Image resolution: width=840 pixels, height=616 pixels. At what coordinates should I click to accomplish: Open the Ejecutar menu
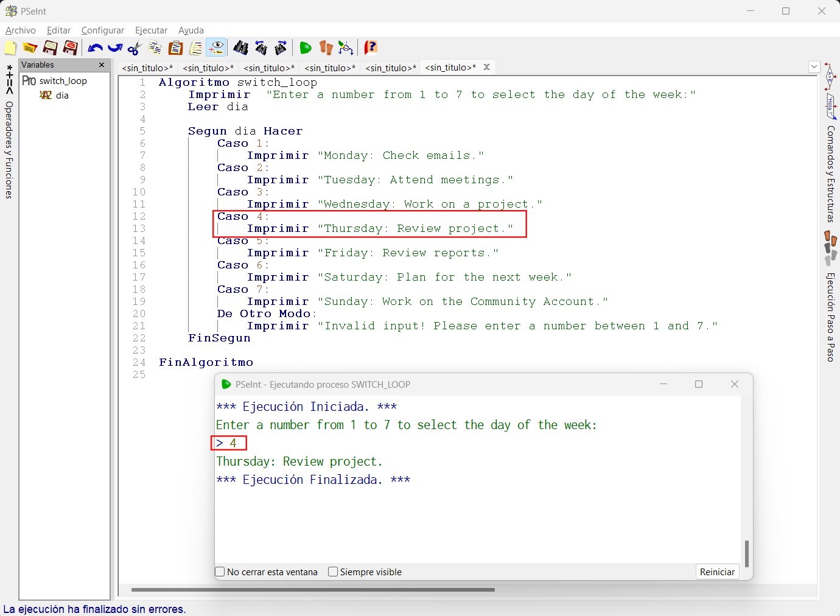[x=151, y=30]
